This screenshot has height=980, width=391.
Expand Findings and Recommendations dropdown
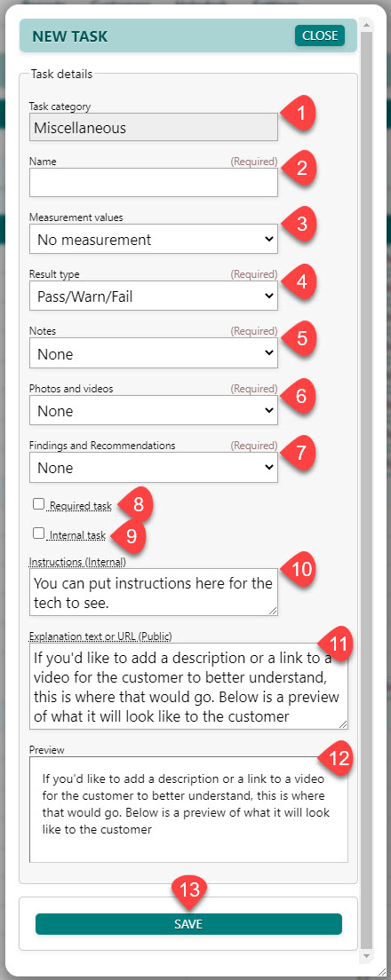tap(153, 468)
